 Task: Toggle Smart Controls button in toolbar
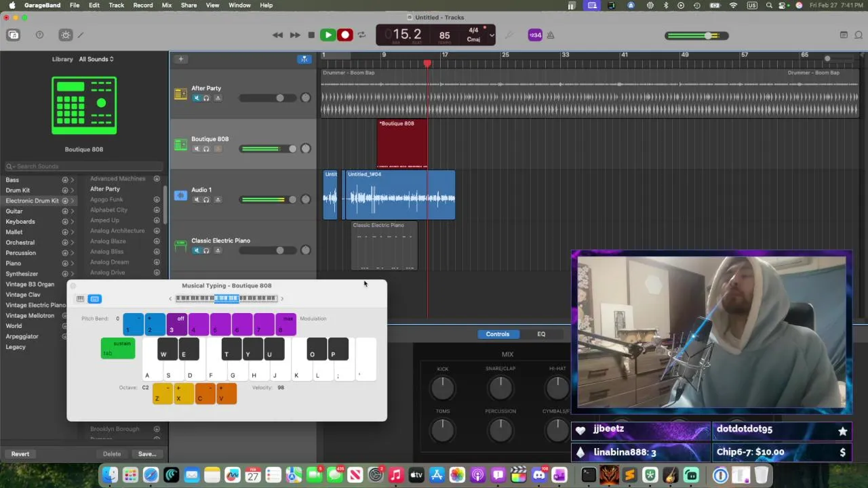(x=66, y=35)
